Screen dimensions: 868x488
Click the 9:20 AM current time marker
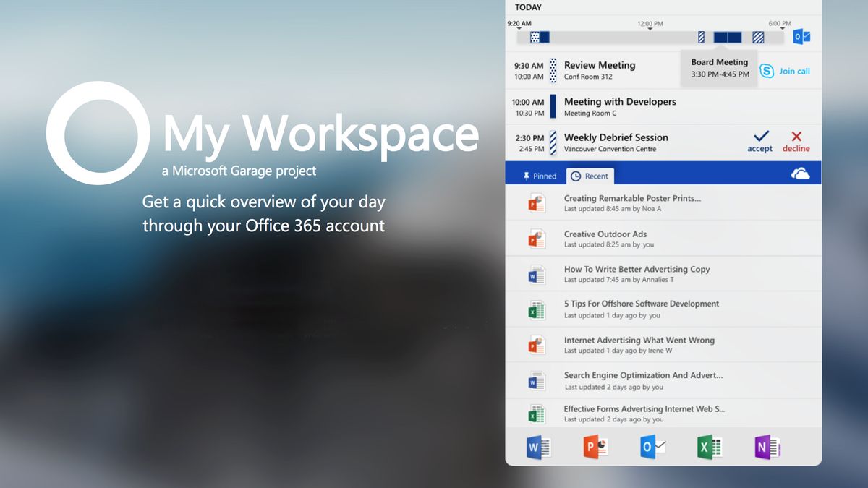[519, 24]
